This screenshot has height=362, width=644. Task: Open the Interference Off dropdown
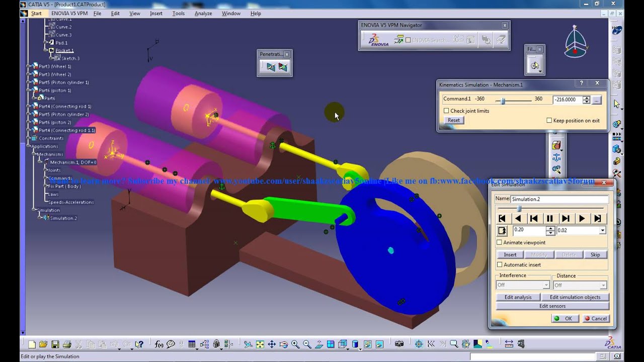tap(546, 285)
